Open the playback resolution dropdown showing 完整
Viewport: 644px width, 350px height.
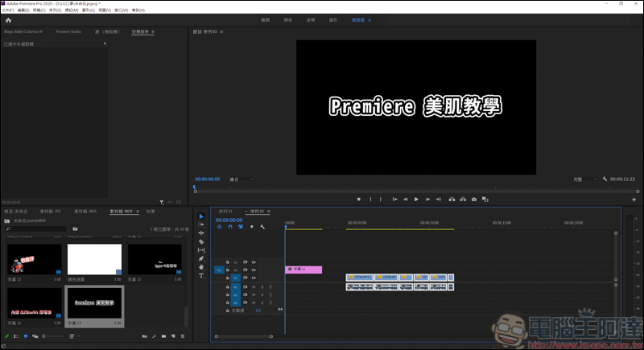[x=584, y=179]
